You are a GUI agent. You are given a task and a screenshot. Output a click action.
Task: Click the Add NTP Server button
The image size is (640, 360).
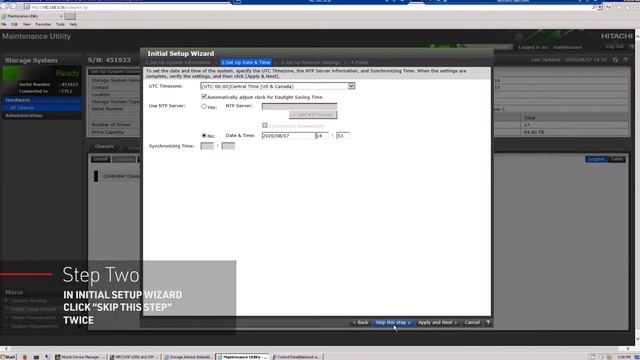313,115
